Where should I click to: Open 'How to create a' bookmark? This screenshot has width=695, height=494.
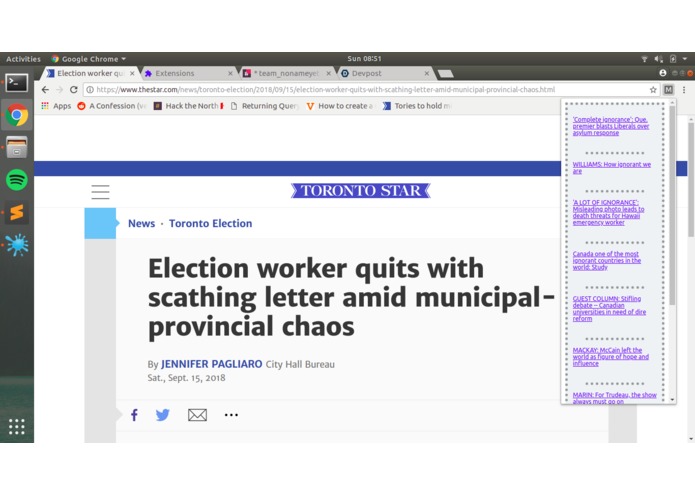(340, 106)
